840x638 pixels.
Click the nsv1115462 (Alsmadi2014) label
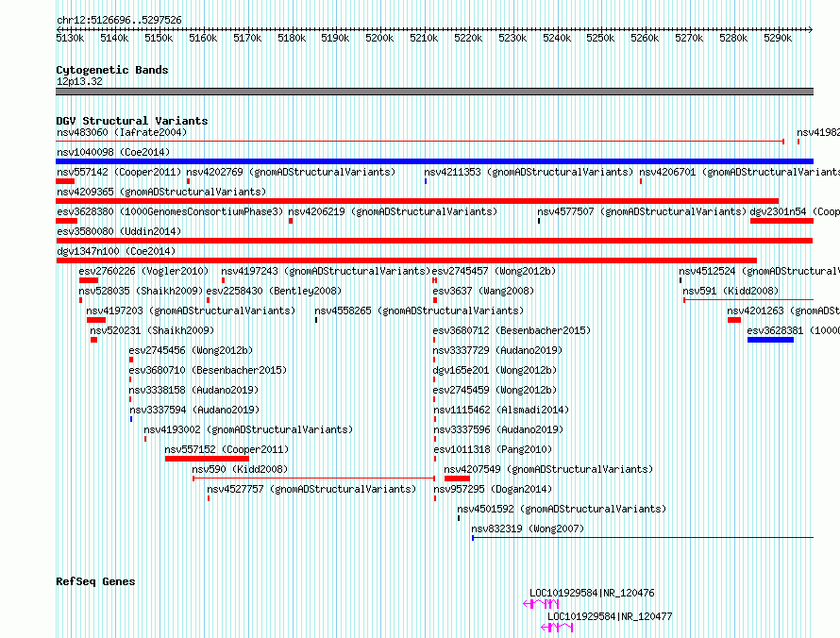[501, 410]
